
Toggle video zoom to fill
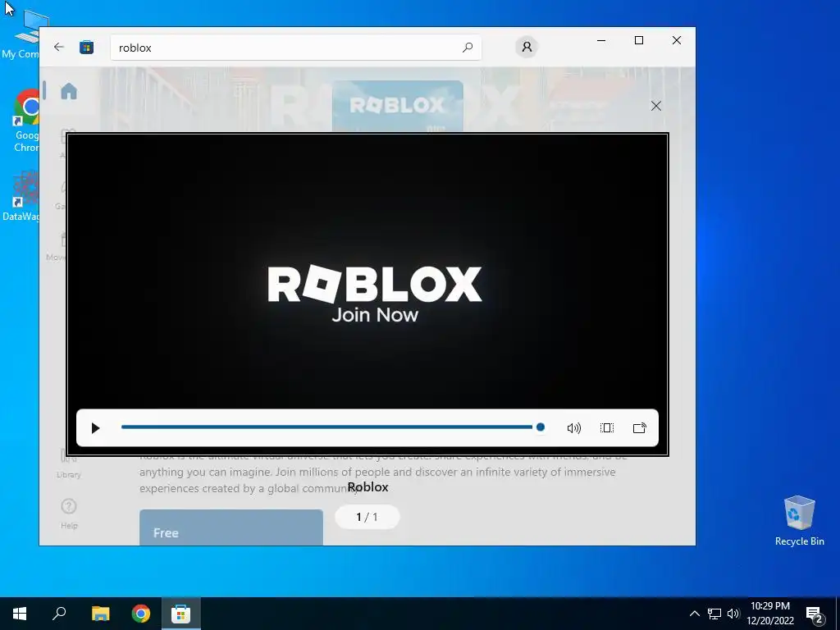point(607,428)
